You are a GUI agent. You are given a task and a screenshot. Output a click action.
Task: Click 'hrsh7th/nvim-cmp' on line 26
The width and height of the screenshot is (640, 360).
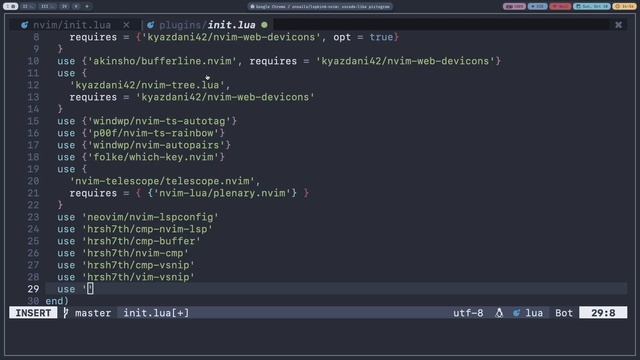click(x=135, y=253)
